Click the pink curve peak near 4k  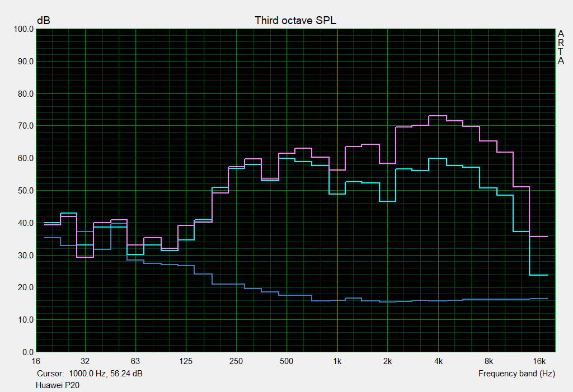point(438,116)
